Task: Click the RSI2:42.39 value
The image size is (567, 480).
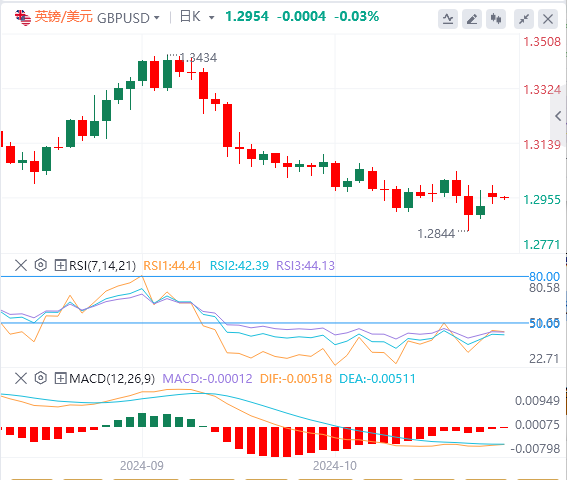Action: [239, 266]
